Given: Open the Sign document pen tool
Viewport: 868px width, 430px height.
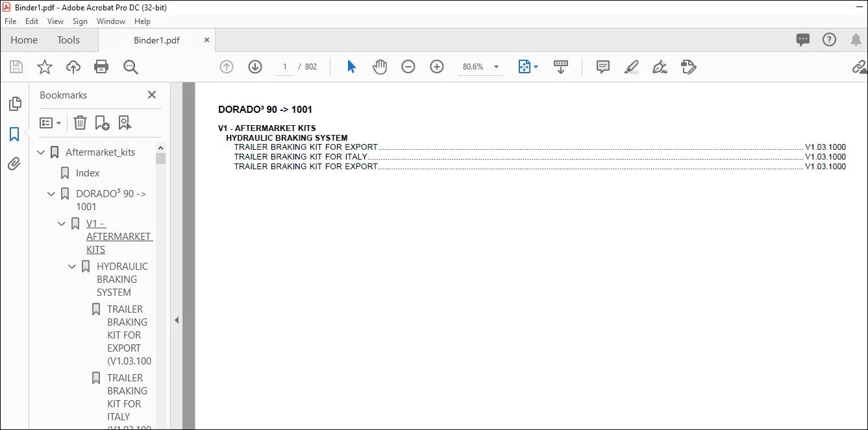Looking at the screenshot, I should pos(660,67).
